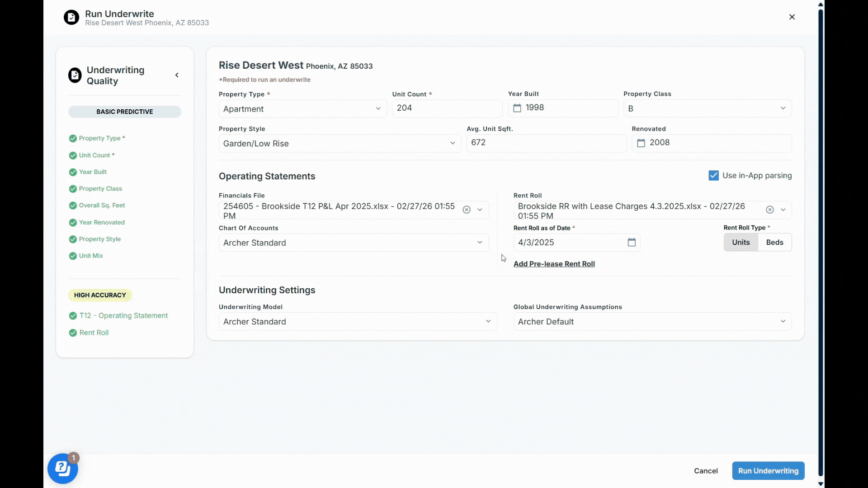Click Rent Roll item in sidebar
Image resolution: width=868 pixels, height=488 pixels.
[x=94, y=333]
